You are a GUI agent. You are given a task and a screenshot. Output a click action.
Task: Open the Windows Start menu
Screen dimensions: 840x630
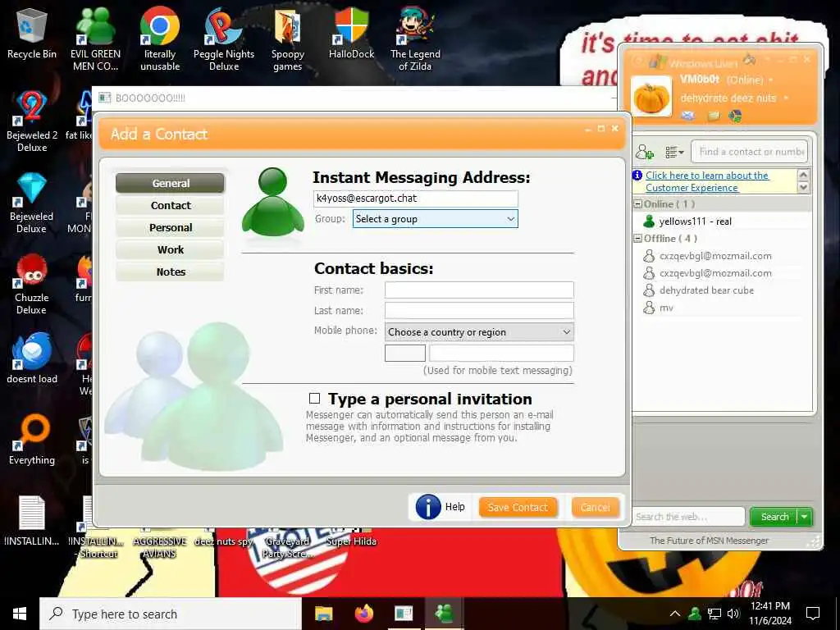tap(20, 614)
